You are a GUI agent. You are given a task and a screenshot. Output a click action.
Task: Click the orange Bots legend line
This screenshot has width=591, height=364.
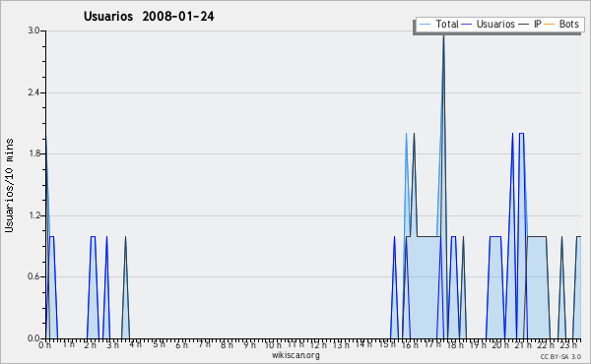pyautogui.click(x=550, y=25)
